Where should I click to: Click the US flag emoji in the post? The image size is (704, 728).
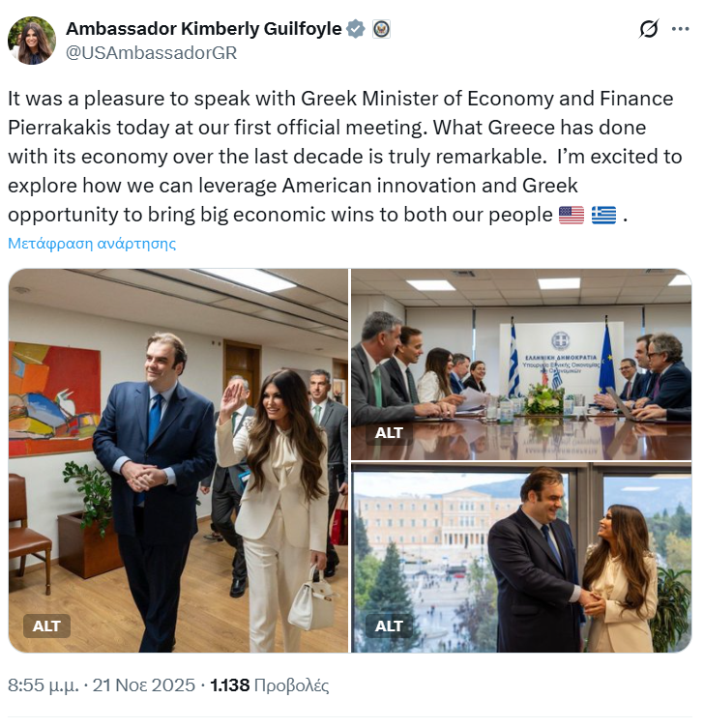pyautogui.click(x=572, y=215)
